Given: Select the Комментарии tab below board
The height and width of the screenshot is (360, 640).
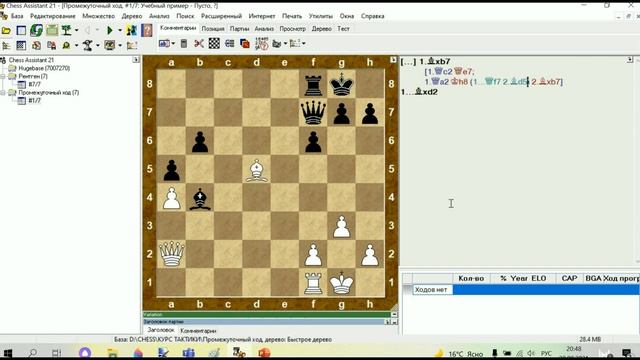Looking at the screenshot, I should pyautogui.click(x=198, y=331).
